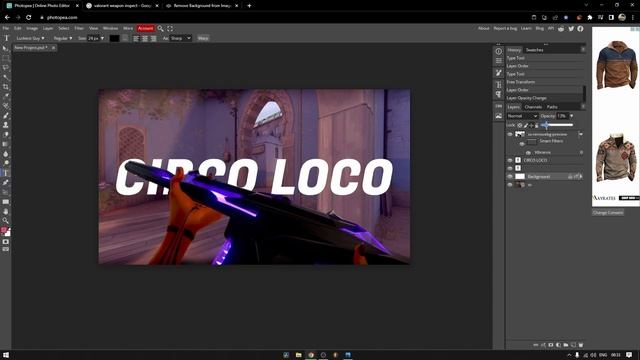Open the font style Regular dropdown
The height and width of the screenshot is (360, 640).
(62, 38)
